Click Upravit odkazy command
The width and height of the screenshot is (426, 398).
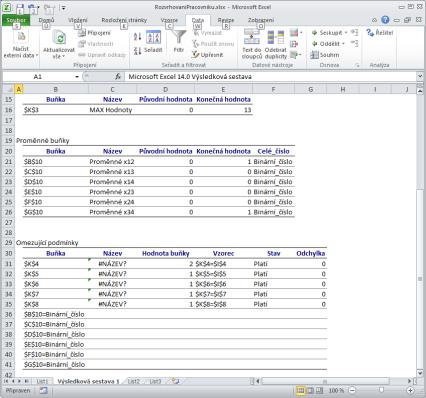102,55
